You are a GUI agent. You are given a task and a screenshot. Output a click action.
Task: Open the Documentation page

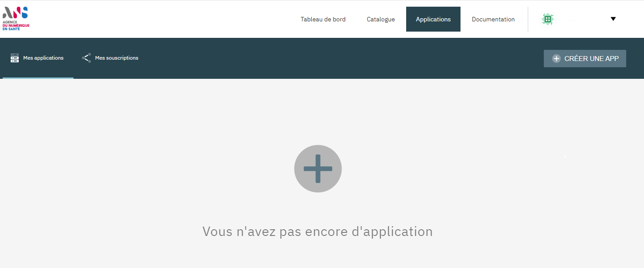(x=493, y=19)
